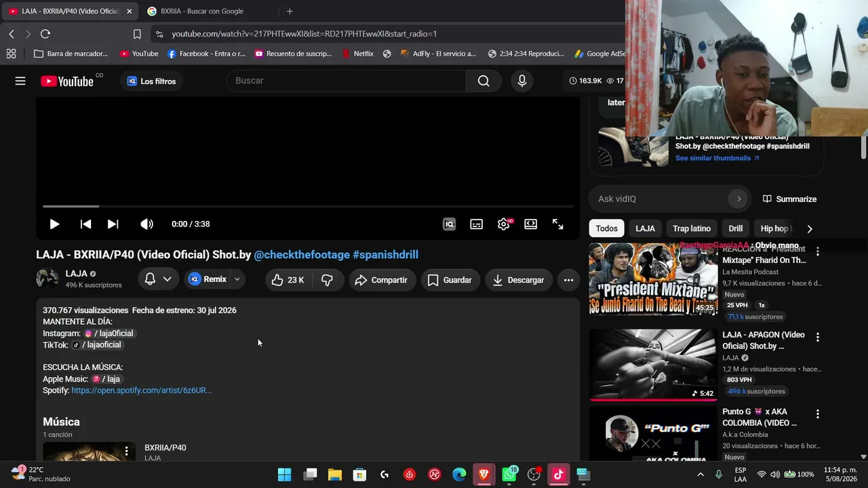Image resolution: width=868 pixels, height=488 pixels.
Task: Skip to the next video in player
Action: coord(113,224)
